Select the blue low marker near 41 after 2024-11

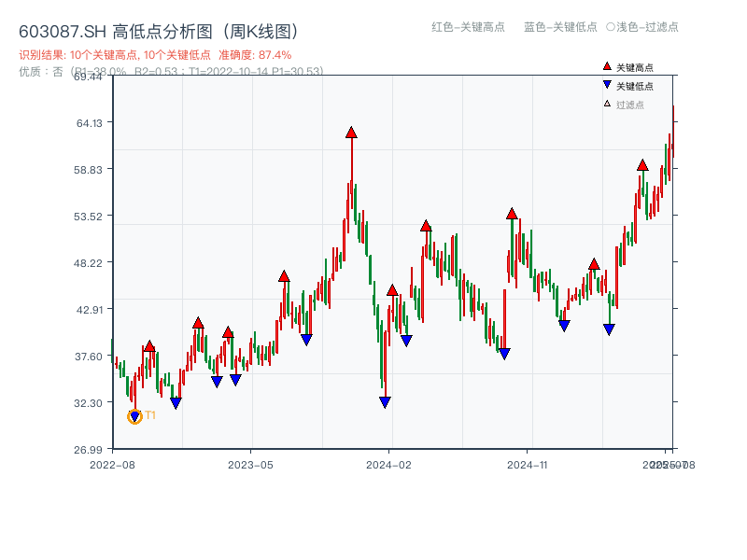[x=564, y=326]
